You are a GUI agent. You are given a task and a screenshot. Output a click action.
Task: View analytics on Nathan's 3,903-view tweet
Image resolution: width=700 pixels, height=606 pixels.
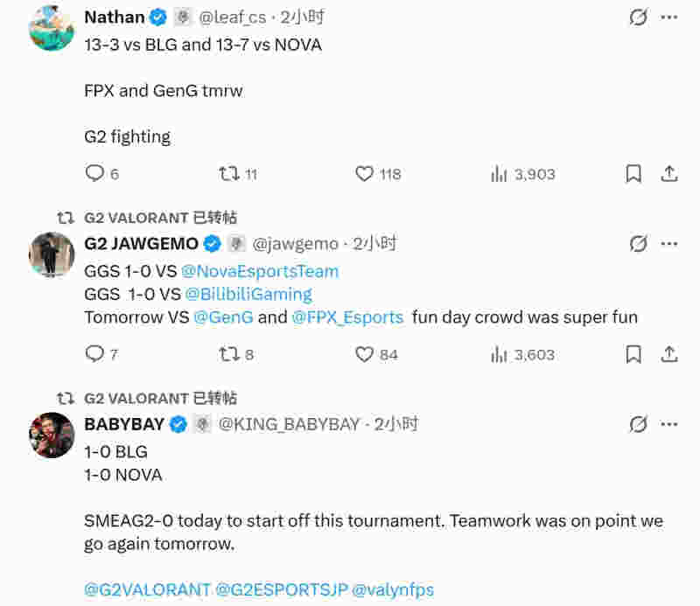tap(500, 174)
